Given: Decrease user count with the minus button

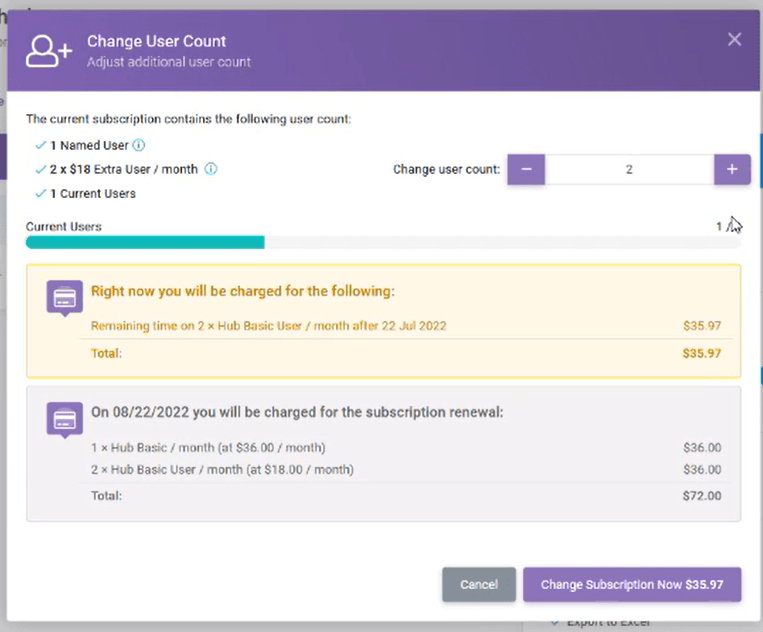Looking at the screenshot, I should tap(526, 169).
